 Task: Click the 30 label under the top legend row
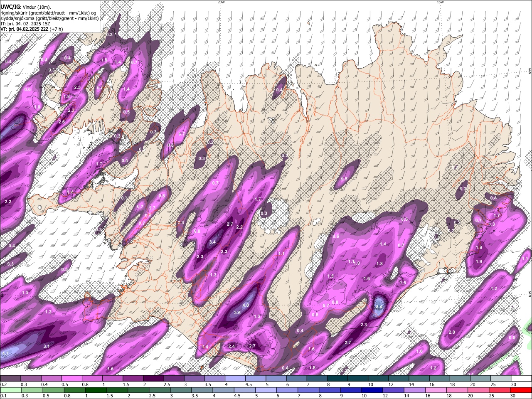(x=513, y=384)
